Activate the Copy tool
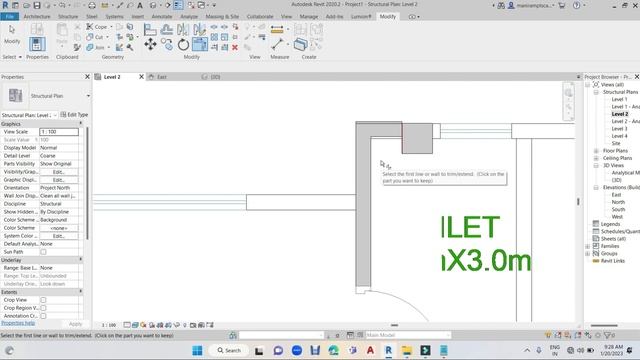This screenshot has width=640, height=360. (x=167, y=44)
